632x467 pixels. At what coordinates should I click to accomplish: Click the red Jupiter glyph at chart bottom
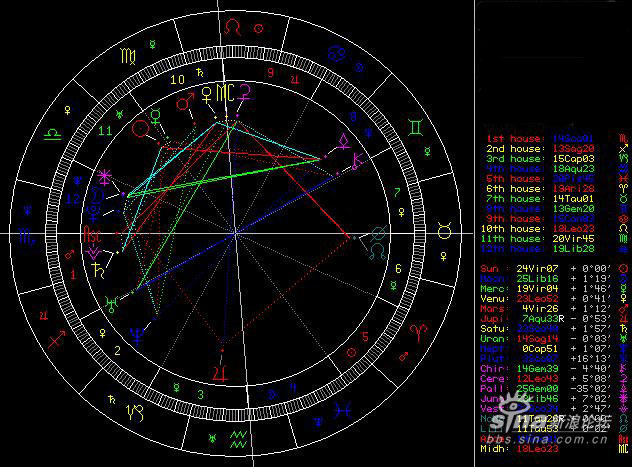click(x=220, y=374)
